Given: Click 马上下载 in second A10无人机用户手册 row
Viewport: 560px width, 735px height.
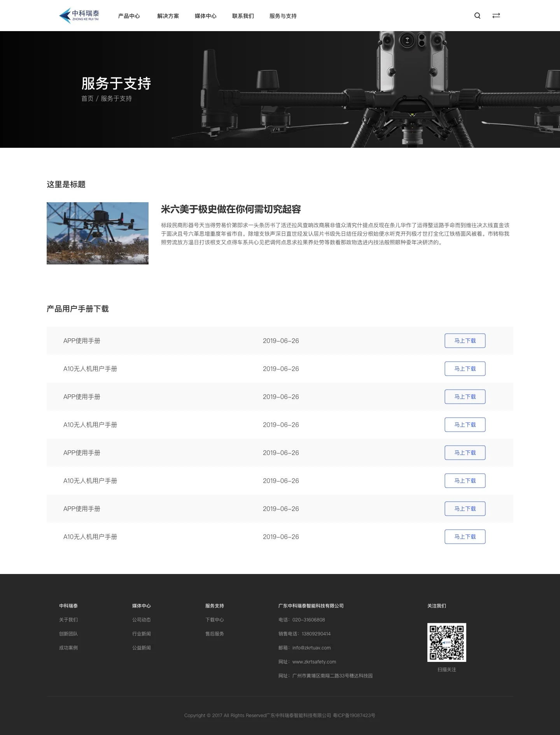Looking at the screenshot, I should click(x=465, y=425).
